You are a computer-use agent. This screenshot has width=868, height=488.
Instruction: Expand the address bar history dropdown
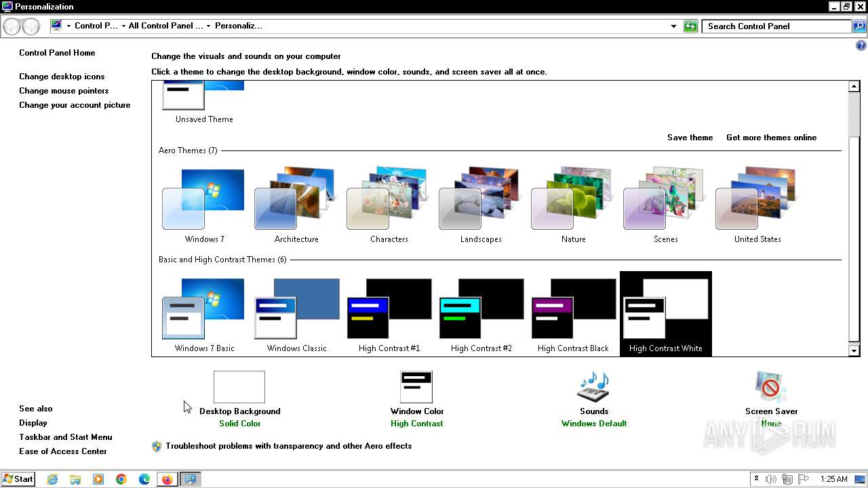pyautogui.click(x=673, y=26)
